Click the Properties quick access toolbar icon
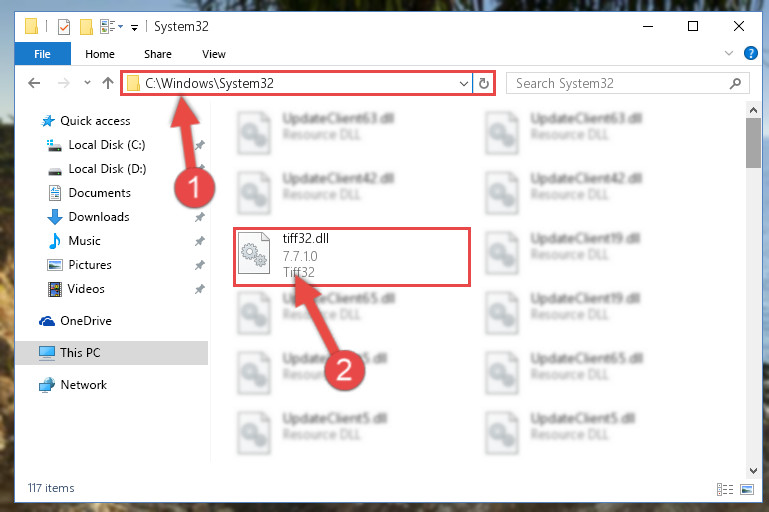 [64, 26]
